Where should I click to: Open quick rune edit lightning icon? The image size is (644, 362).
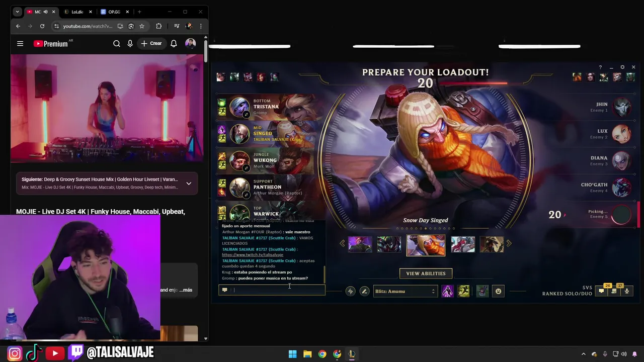tap(350, 291)
